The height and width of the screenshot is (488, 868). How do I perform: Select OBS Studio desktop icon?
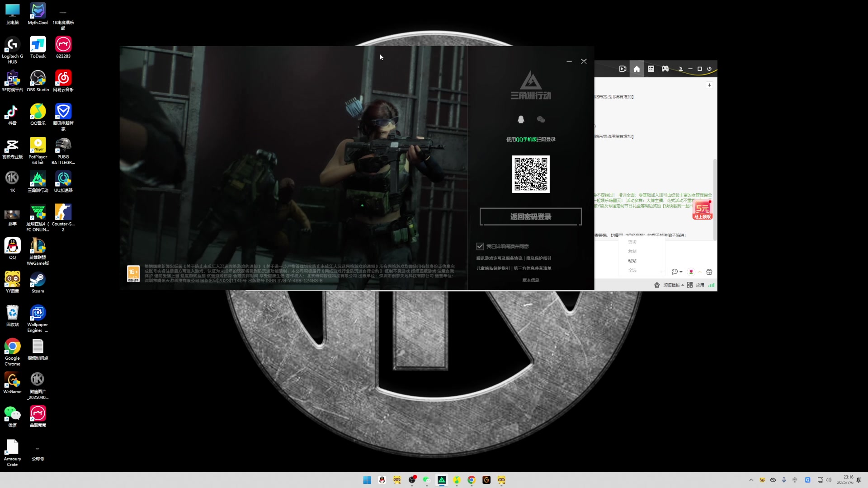pyautogui.click(x=38, y=81)
